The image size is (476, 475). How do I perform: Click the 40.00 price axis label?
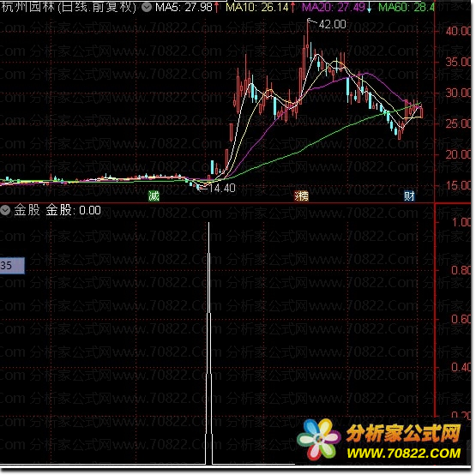(458, 31)
